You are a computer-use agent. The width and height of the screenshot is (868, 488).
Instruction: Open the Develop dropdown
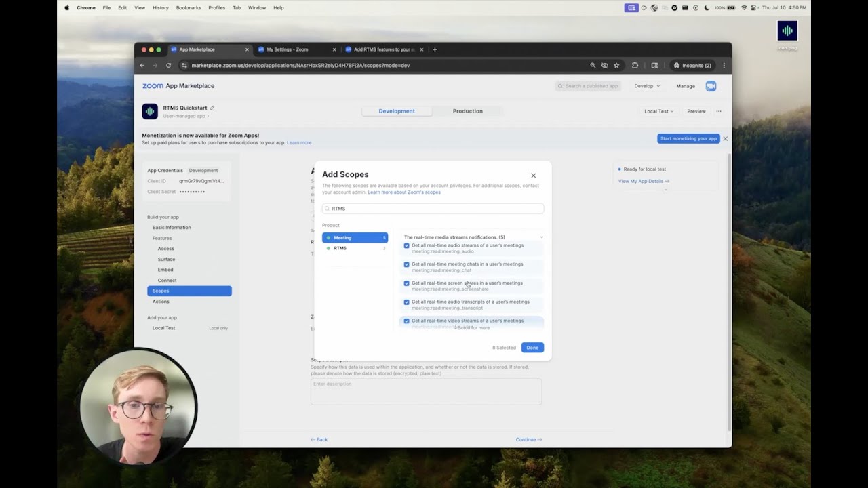pyautogui.click(x=647, y=86)
